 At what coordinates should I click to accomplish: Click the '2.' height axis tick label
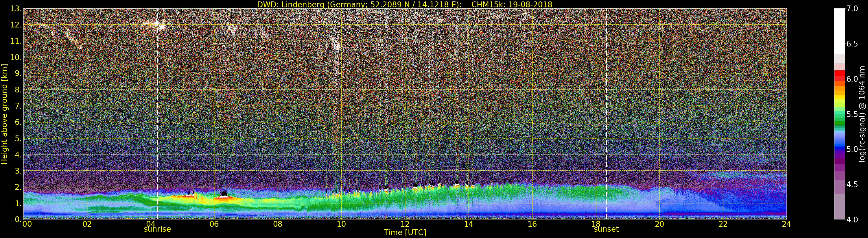(x=18, y=187)
